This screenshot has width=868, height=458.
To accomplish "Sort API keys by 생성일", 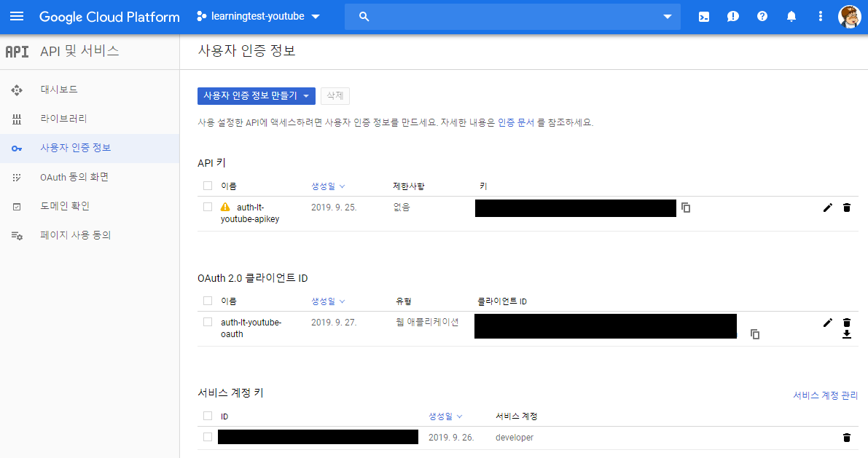I will (328, 186).
